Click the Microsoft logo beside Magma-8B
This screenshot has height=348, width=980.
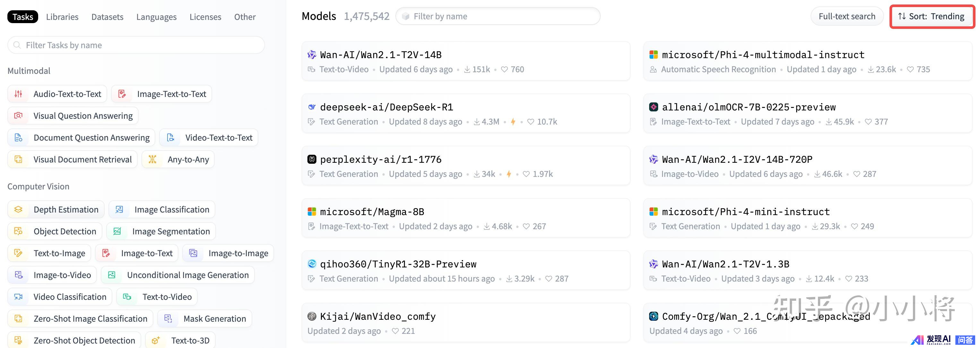(x=312, y=212)
